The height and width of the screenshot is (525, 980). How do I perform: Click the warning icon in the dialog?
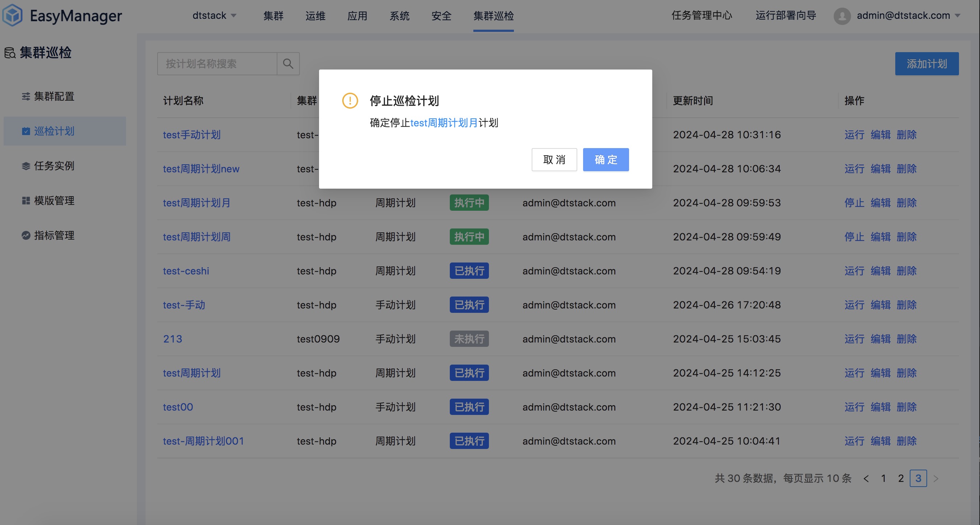349,101
